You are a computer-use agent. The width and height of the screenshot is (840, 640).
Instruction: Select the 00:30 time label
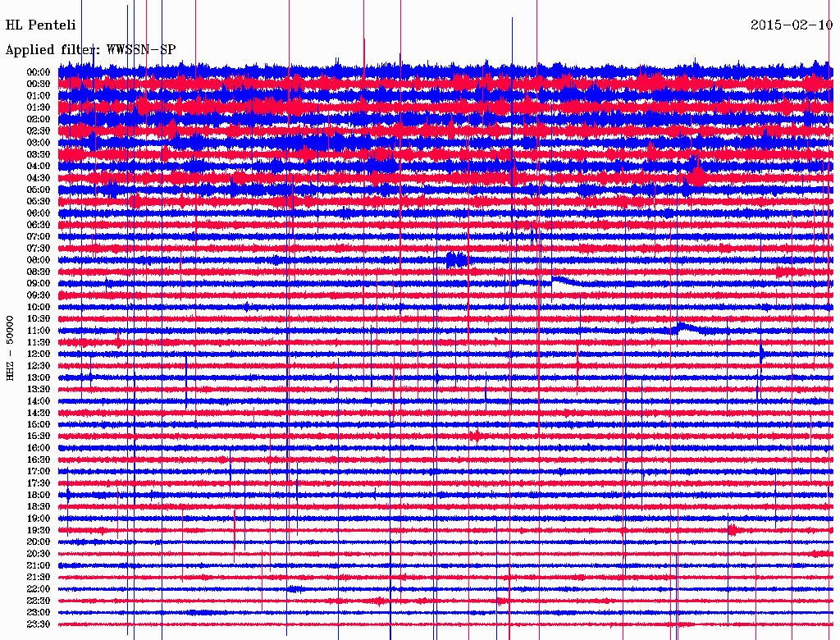pyautogui.click(x=39, y=84)
